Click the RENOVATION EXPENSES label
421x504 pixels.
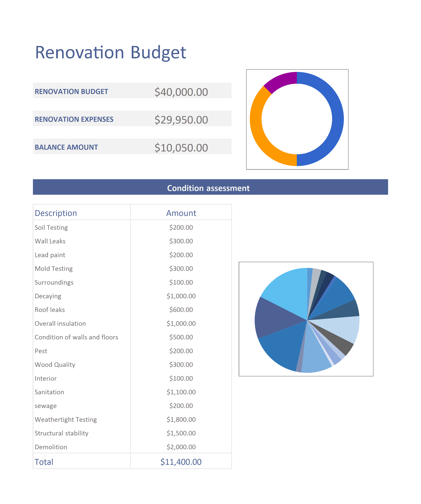(74, 119)
